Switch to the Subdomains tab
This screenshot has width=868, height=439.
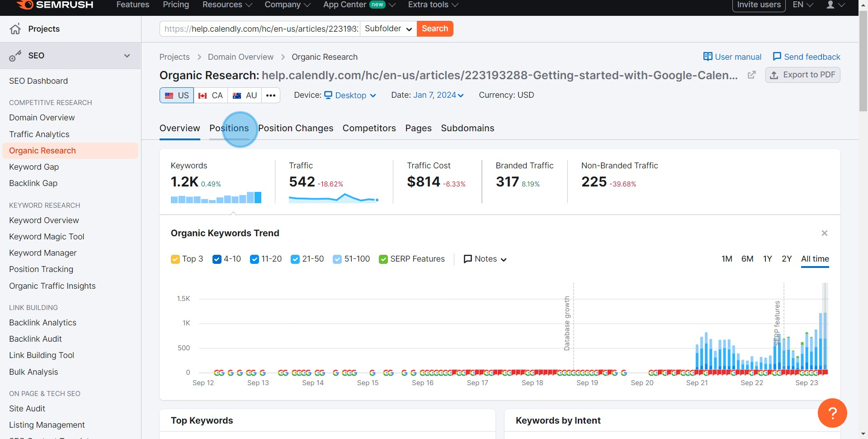point(467,128)
